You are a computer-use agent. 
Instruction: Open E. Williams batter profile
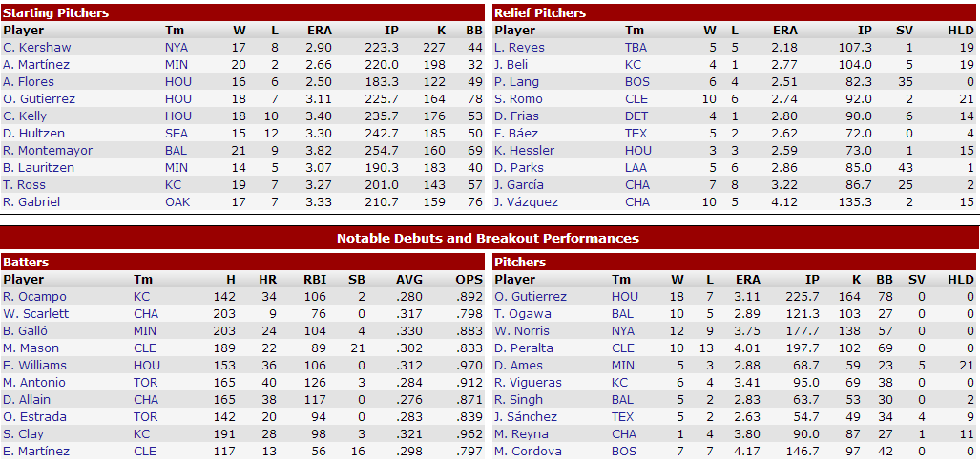point(36,365)
